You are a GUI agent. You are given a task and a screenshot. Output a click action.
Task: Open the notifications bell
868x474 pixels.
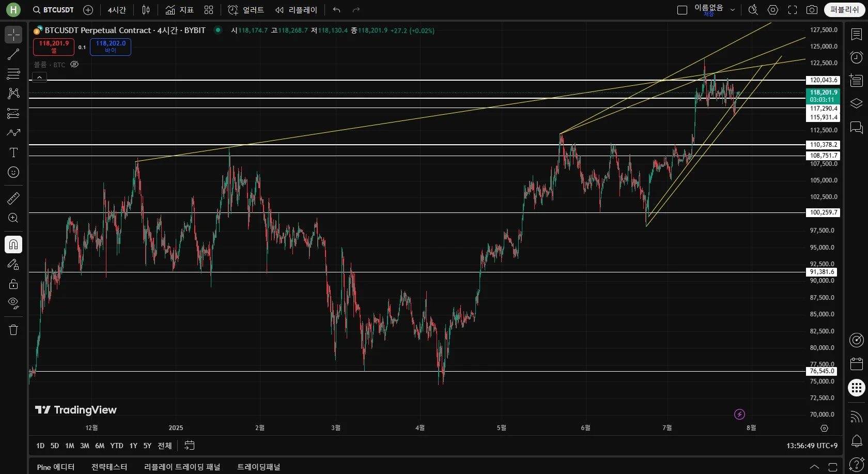(x=857, y=441)
